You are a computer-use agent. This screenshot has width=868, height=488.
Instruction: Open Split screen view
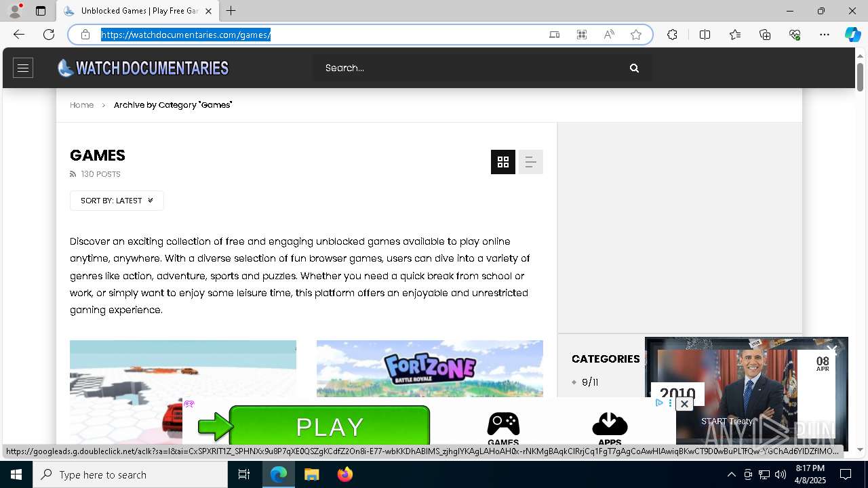(x=705, y=35)
